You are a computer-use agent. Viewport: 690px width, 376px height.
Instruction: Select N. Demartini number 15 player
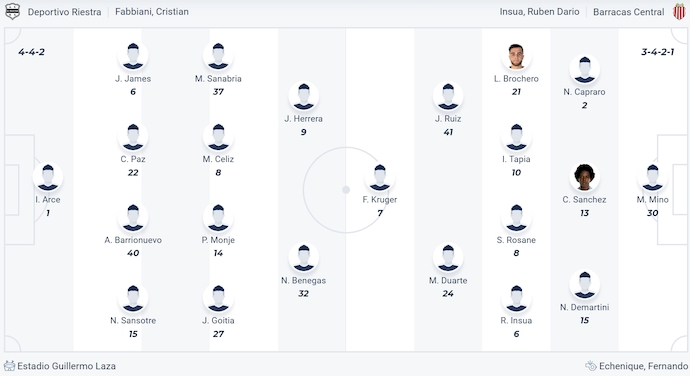tap(584, 297)
